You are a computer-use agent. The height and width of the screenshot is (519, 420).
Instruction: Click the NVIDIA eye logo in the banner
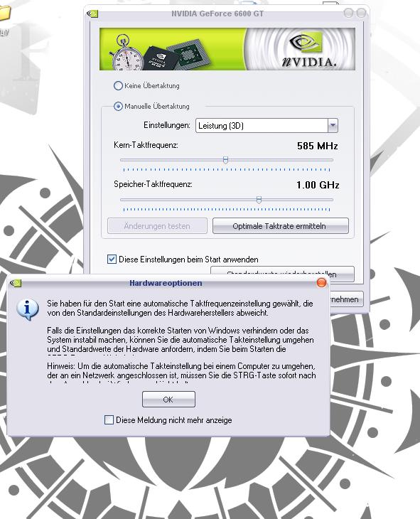coord(306,43)
